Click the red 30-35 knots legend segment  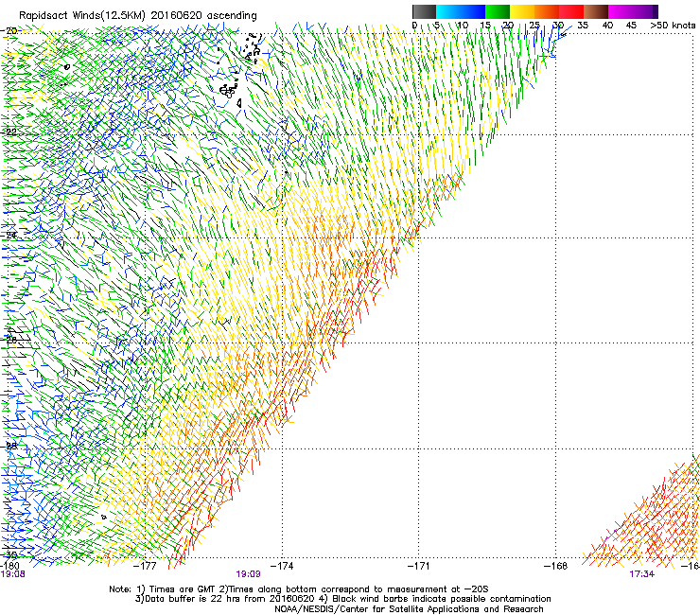click(571, 11)
